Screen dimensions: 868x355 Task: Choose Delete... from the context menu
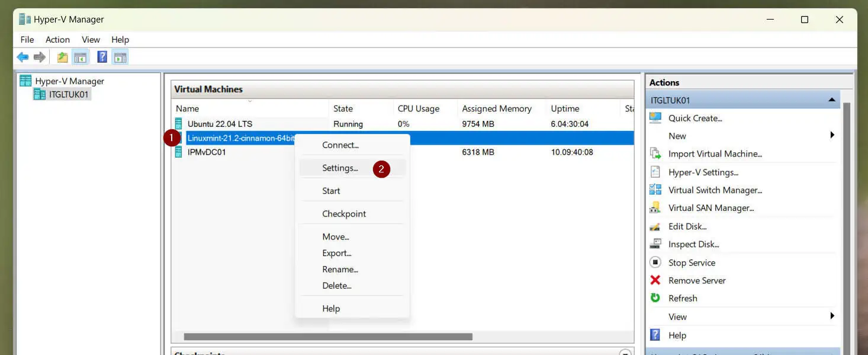352,286
